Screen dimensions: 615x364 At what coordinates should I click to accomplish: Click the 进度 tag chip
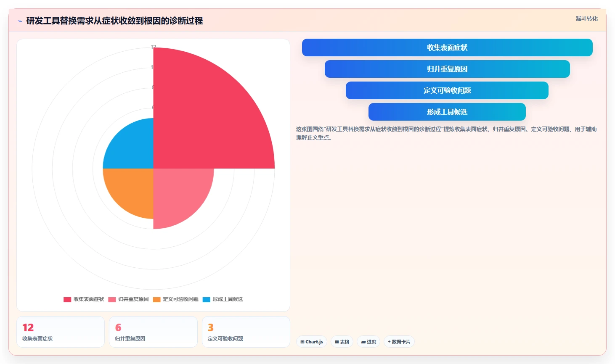[368, 342]
